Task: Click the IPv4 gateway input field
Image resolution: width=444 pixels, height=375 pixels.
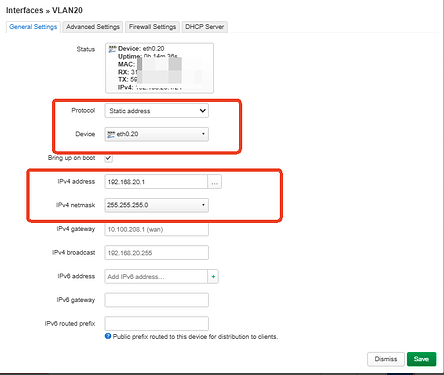Action: coord(157,229)
